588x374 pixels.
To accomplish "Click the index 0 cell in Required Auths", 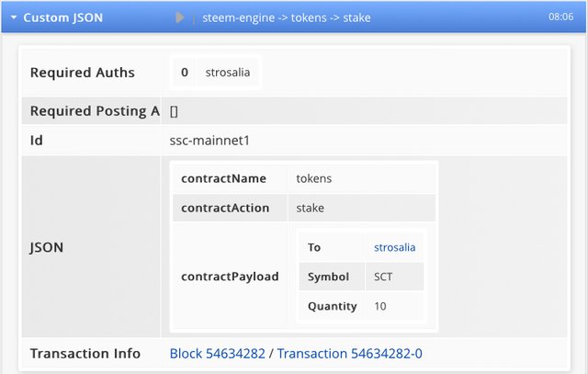I will click(x=184, y=73).
